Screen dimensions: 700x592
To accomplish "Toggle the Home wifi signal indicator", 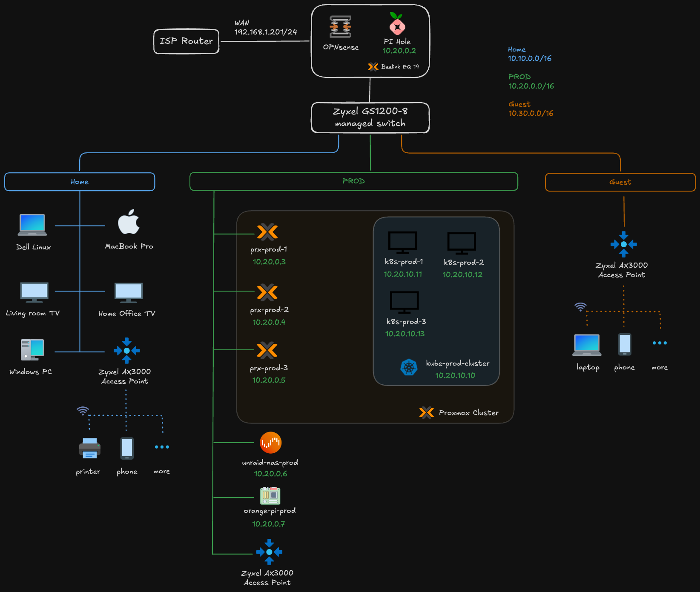I will tap(83, 411).
